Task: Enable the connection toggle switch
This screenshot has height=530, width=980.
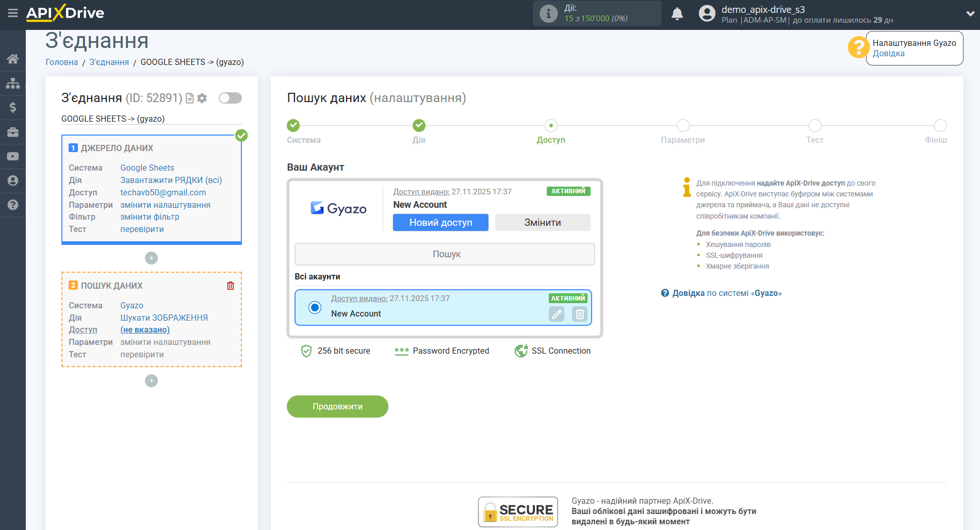Action: tap(230, 97)
